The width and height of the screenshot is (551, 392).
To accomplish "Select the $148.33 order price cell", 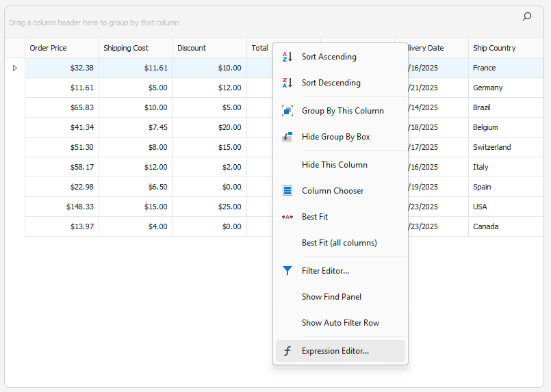I will 62,207.
